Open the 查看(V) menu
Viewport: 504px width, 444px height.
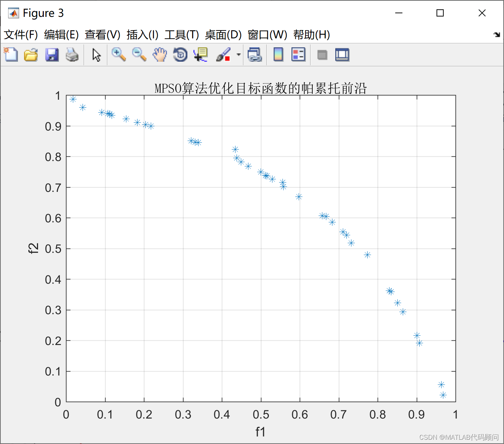[102, 35]
